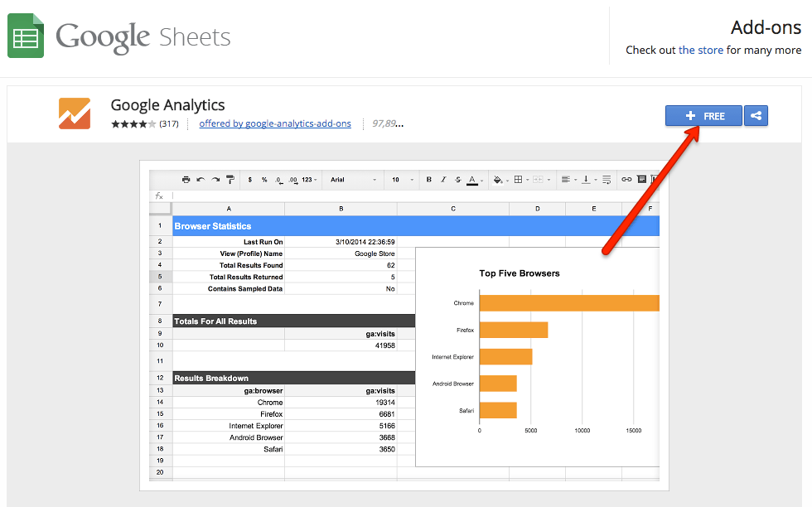Click the formula bar input field
Screen dimensions: 812x507
pos(416,196)
